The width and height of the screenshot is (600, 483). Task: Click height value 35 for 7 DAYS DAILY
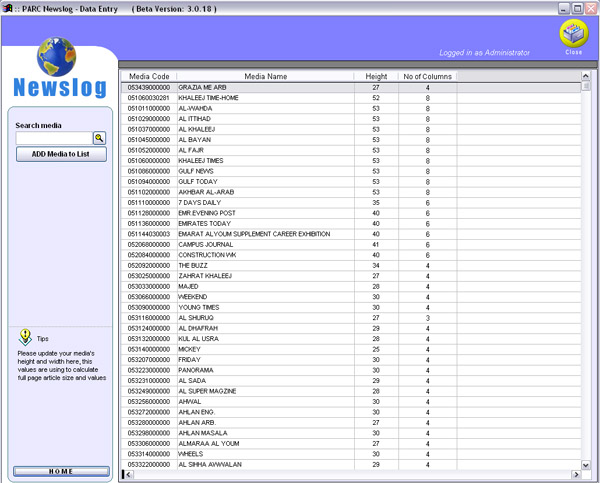point(376,203)
